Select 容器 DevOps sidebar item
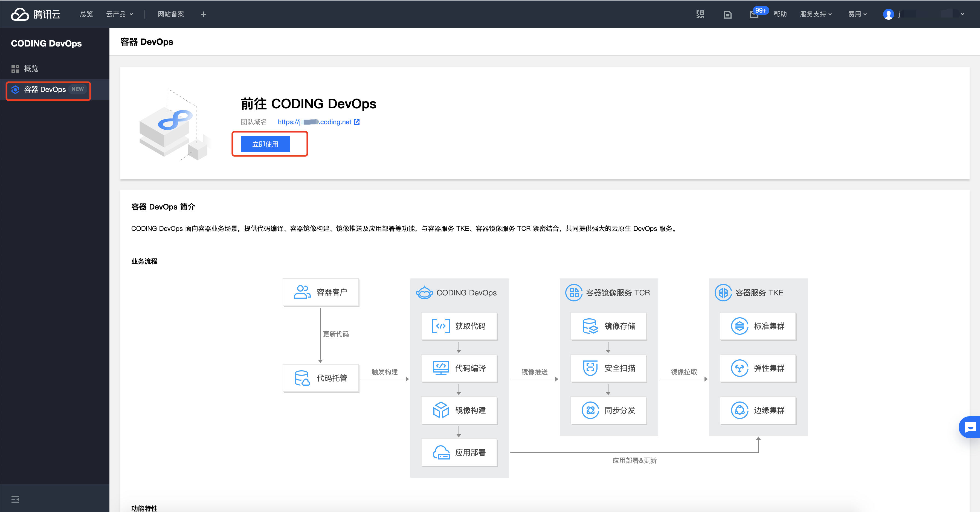This screenshot has height=512, width=980. pyautogui.click(x=55, y=90)
